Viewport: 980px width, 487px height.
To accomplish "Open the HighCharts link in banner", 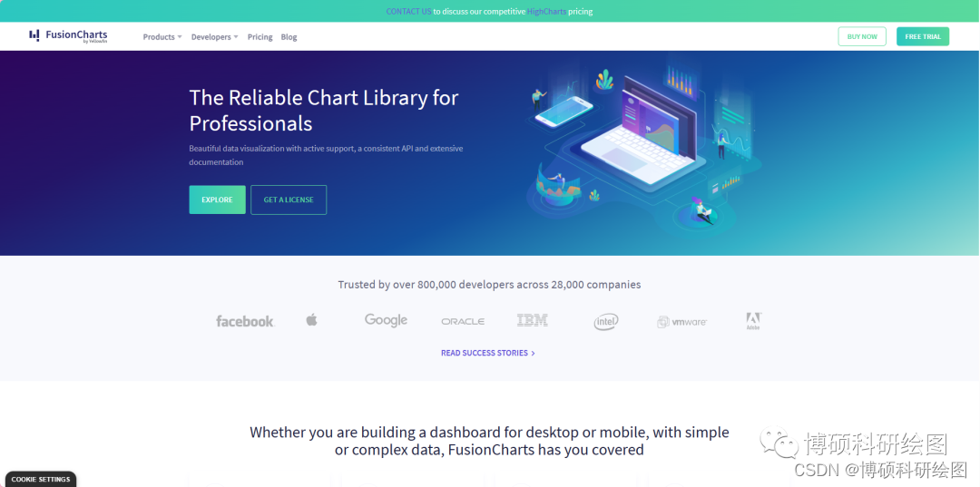I will tap(547, 11).
